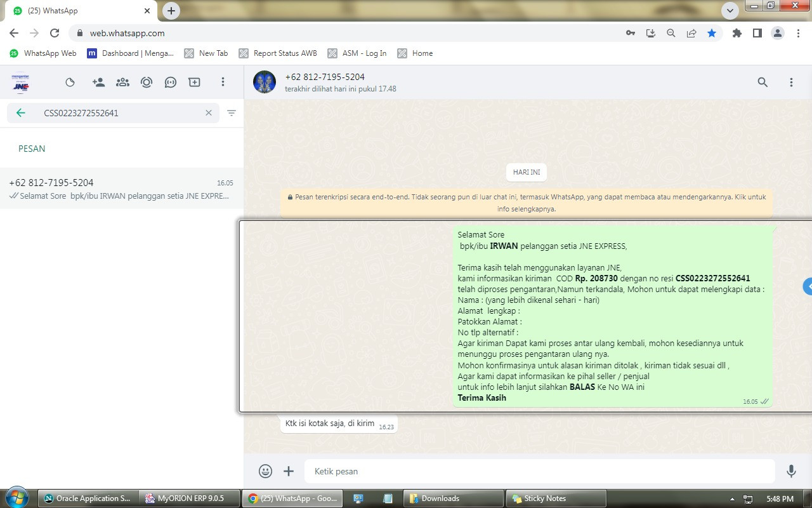Switch to MyORION ERP 9.0.5 taskbar item
Screen dimensions: 812x508
(190, 498)
